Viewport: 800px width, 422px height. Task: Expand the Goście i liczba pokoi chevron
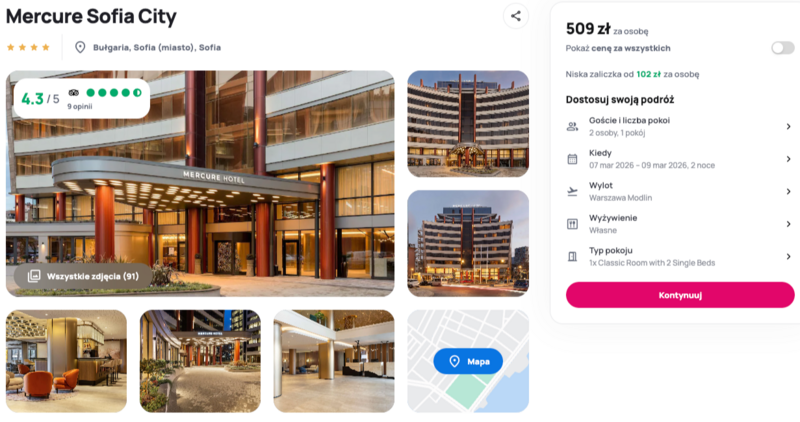788,127
